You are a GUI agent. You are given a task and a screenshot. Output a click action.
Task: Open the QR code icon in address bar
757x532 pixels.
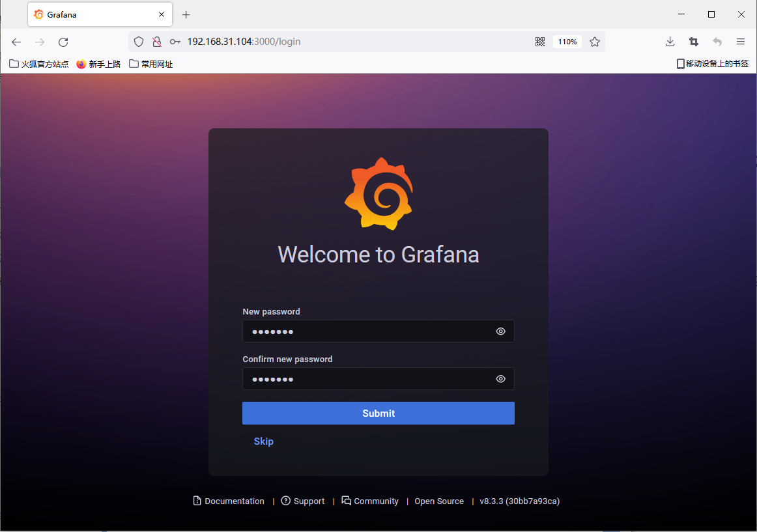pyautogui.click(x=540, y=42)
